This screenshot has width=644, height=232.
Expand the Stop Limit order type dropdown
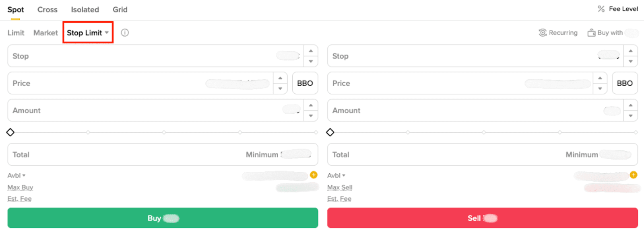pyautogui.click(x=107, y=33)
